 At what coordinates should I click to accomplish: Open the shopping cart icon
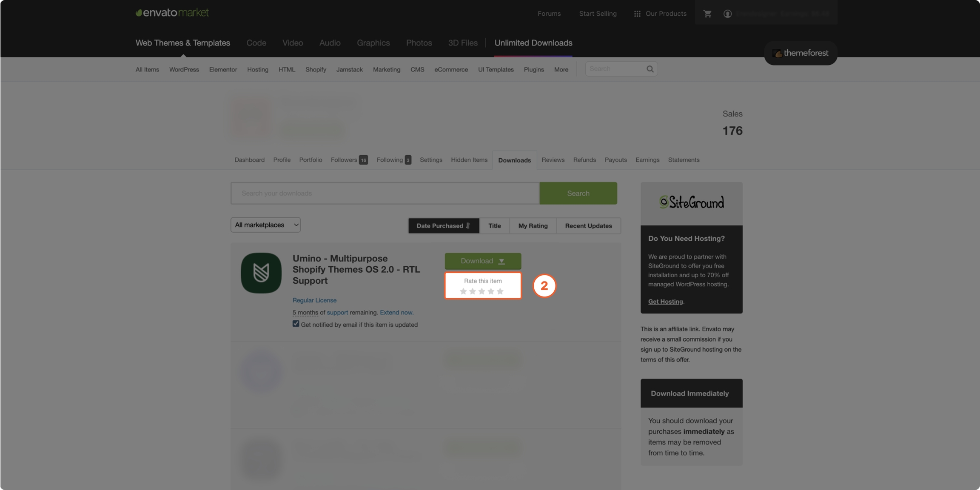coord(707,14)
